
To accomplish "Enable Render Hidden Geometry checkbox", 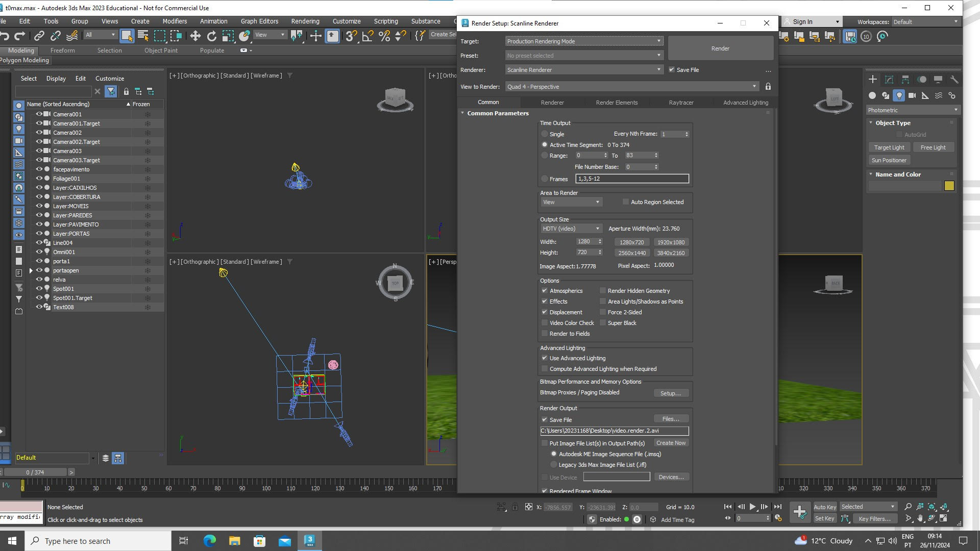I will pyautogui.click(x=603, y=291).
